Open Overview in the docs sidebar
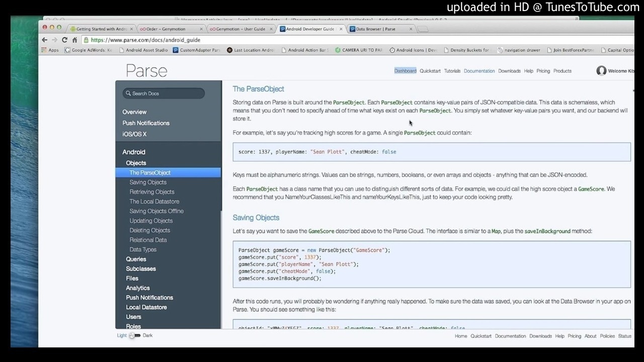The height and width of the screenshot is (362, 644). click(134, 112)
